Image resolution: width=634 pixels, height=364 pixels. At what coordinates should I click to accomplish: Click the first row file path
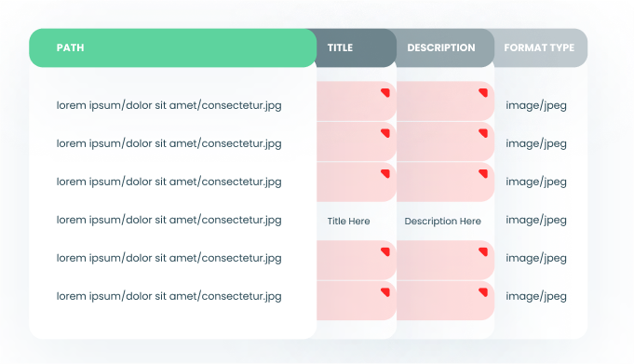pyautogui.click(x=169, y=105)
